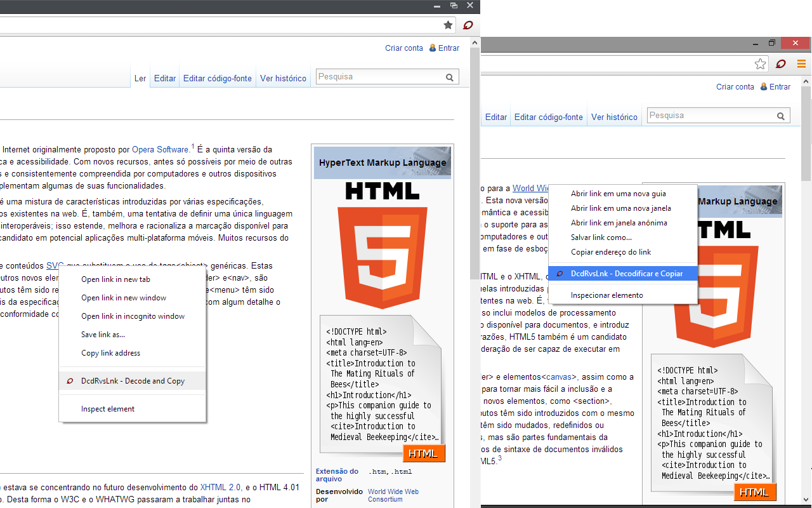Open 'Editar' tab in right window
This screenshot has width=812, height=508.
click(x=496, y=117)
